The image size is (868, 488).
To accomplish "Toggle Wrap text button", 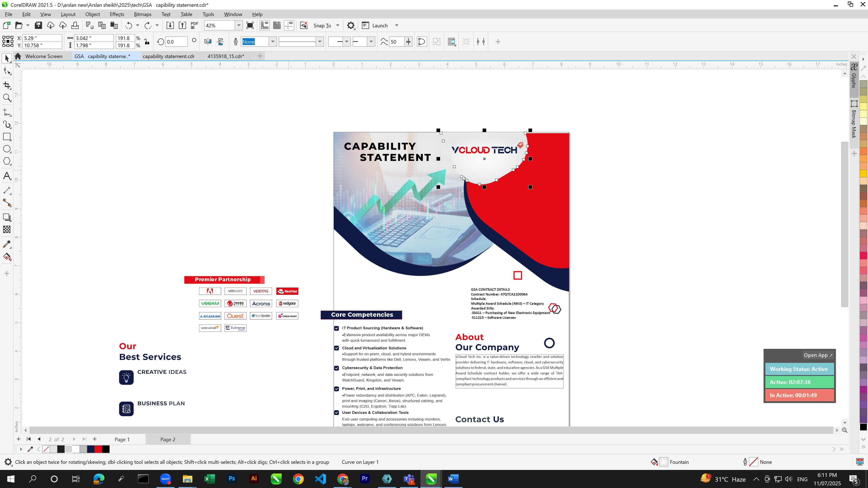I will pyautogui.click(x=452, y=42).
